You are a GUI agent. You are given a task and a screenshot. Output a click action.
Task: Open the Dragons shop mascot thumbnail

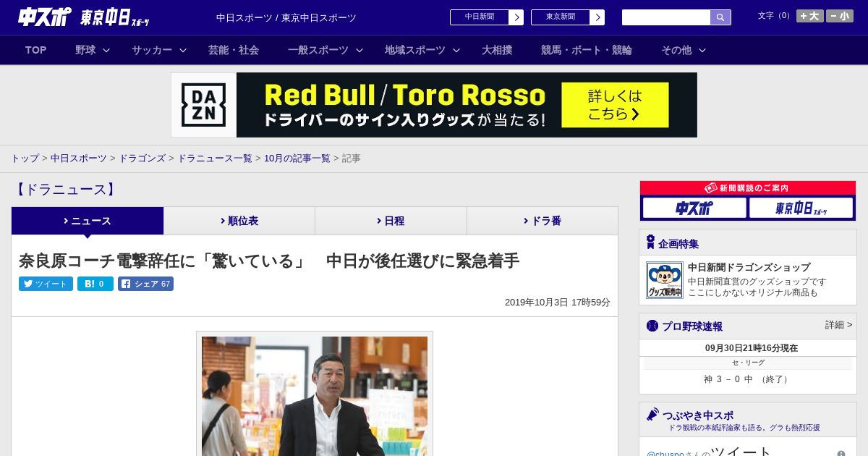[665, 280]
